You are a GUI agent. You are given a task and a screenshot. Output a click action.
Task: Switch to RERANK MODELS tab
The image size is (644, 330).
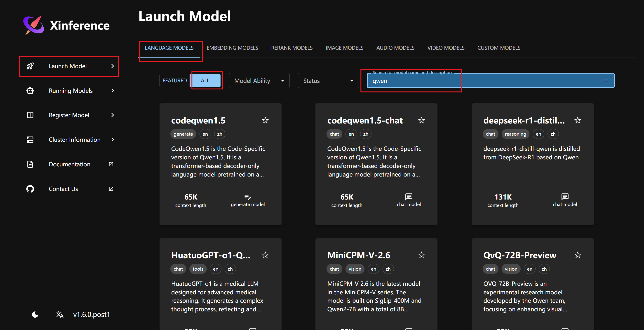tap(292, 48)
